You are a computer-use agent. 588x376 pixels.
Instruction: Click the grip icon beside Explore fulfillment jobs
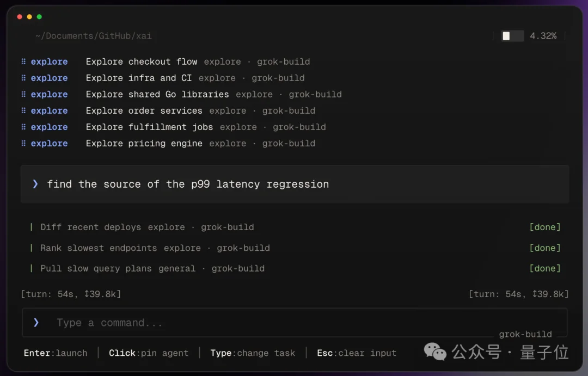(x=23, y=127)
